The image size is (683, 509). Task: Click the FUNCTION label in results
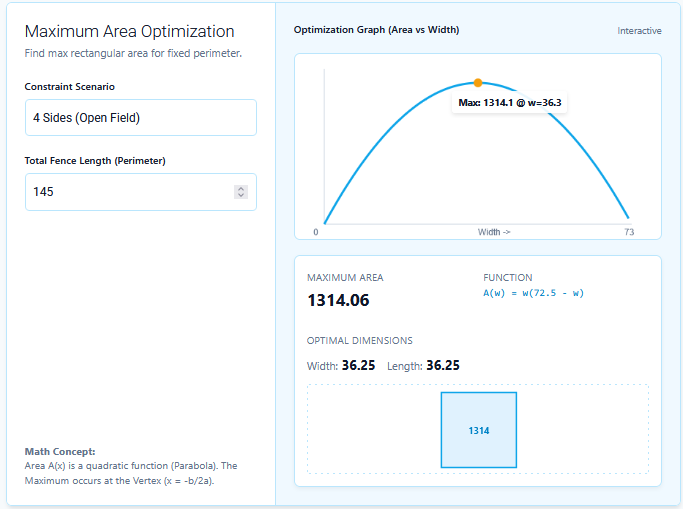508,278
